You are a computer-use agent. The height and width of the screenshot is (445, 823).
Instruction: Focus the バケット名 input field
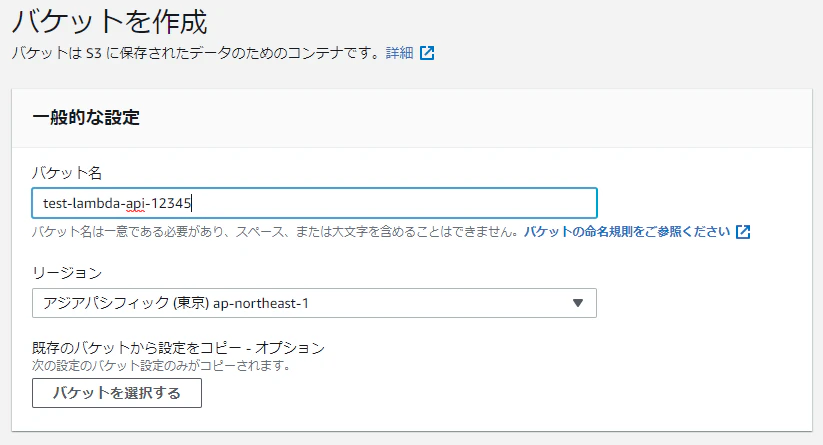tap(314, 203)
